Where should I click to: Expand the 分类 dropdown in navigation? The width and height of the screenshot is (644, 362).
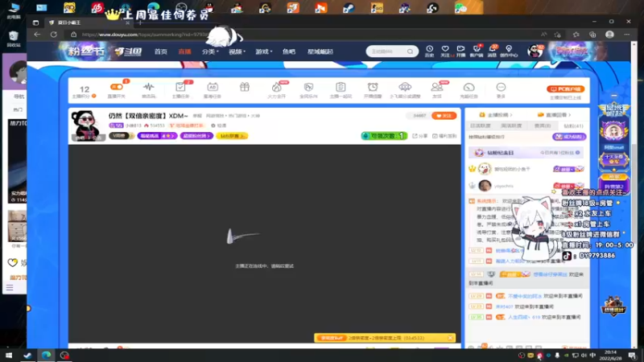pos(210,51)
